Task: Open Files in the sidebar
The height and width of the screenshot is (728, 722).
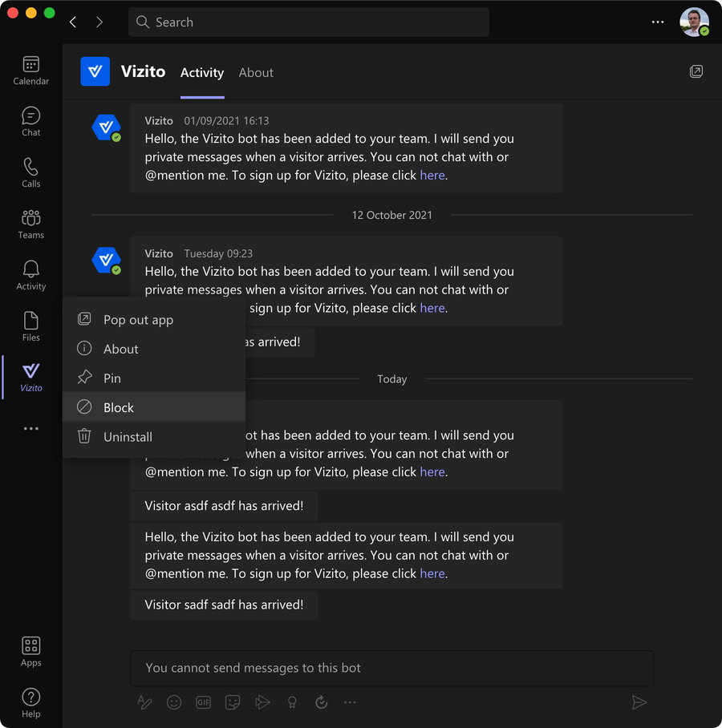Action: pyautogui.click(x=30, y=326)
